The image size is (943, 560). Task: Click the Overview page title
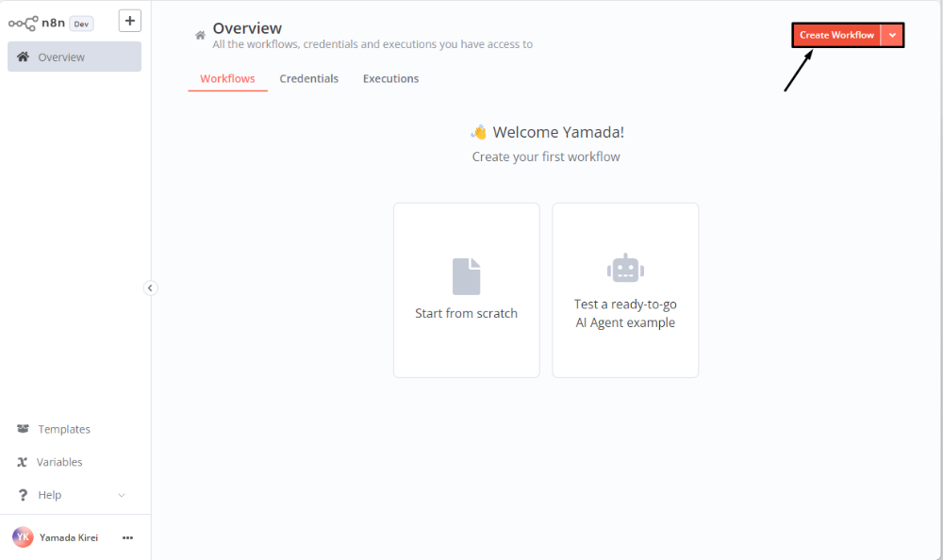tap(247, 28)
